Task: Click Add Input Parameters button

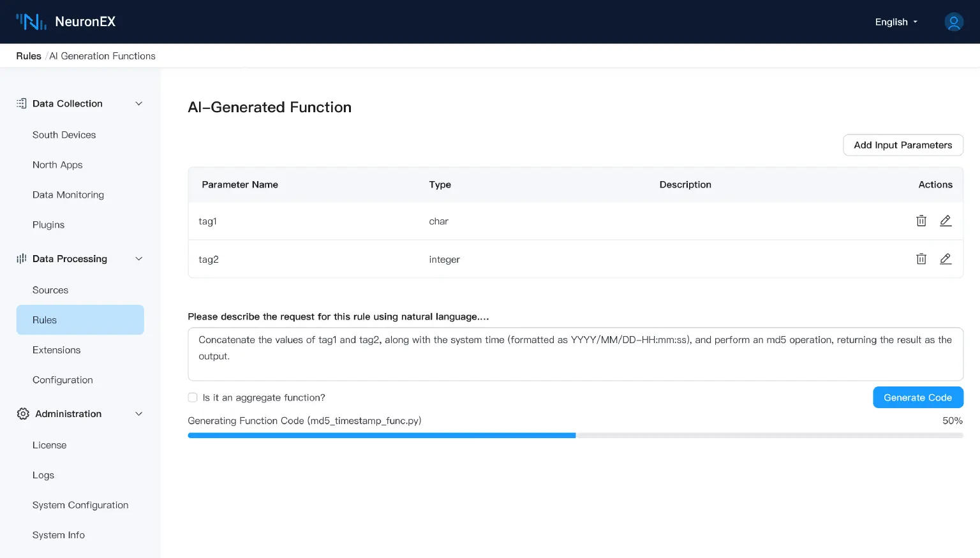Action: point(902,145)
